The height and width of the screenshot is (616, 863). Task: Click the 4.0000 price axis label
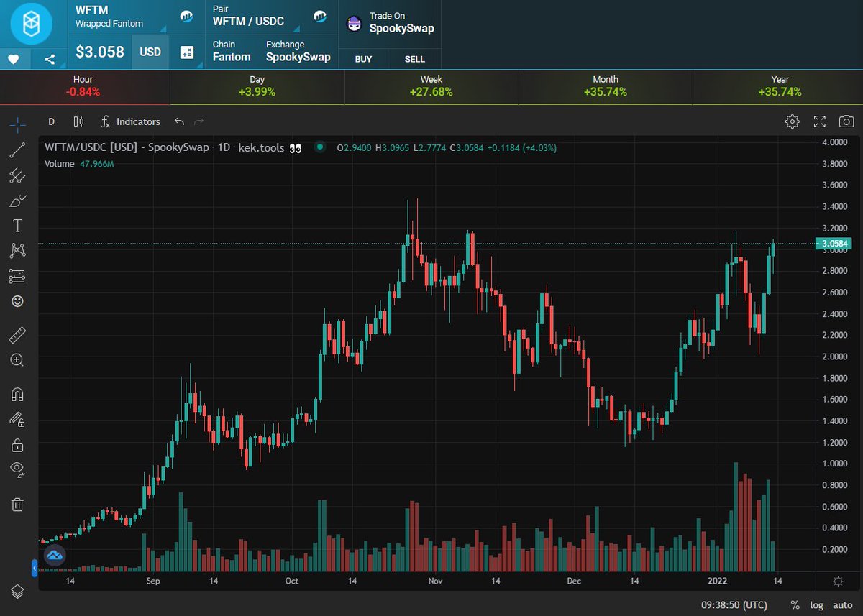point(834,142)
